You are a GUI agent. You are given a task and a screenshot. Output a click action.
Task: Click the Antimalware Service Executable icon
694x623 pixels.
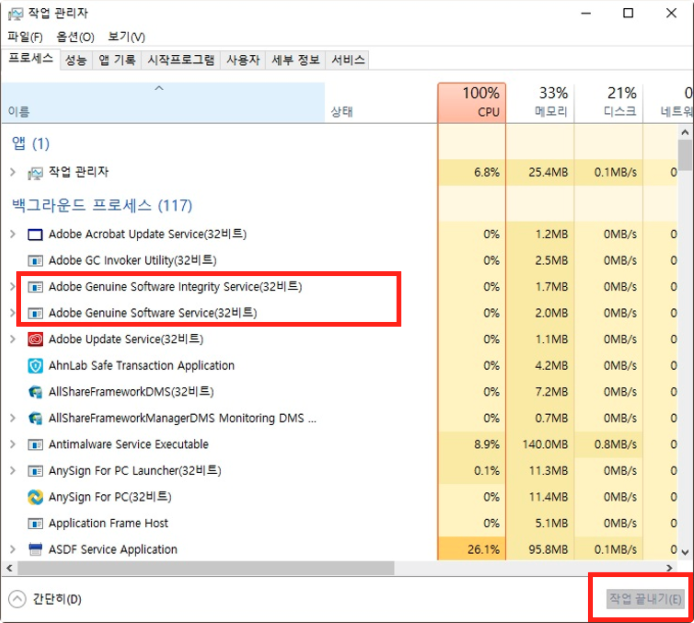35,445
